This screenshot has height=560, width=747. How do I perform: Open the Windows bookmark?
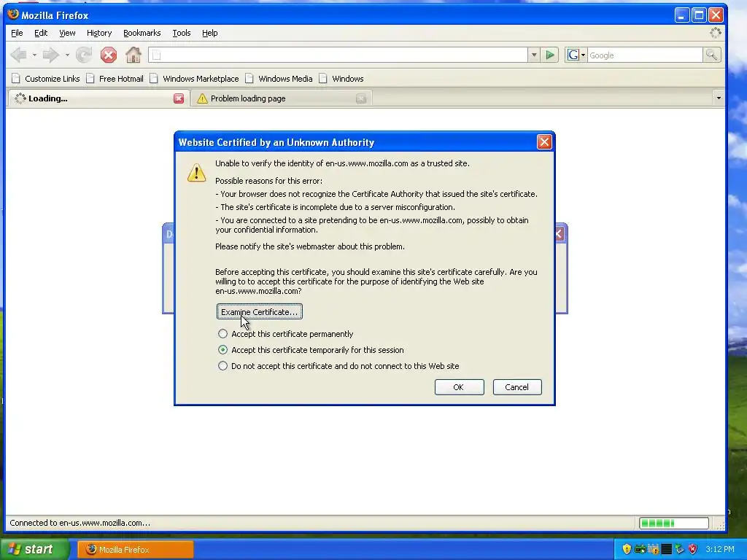coord(341,79)
